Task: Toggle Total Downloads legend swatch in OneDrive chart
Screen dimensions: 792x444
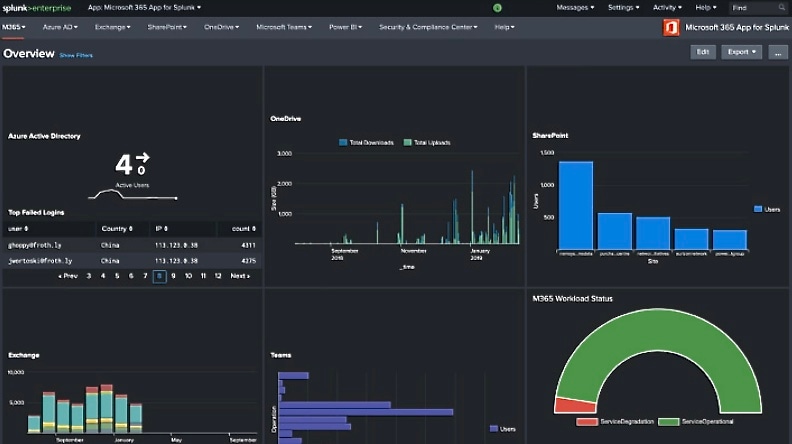Action: point(343,142)
